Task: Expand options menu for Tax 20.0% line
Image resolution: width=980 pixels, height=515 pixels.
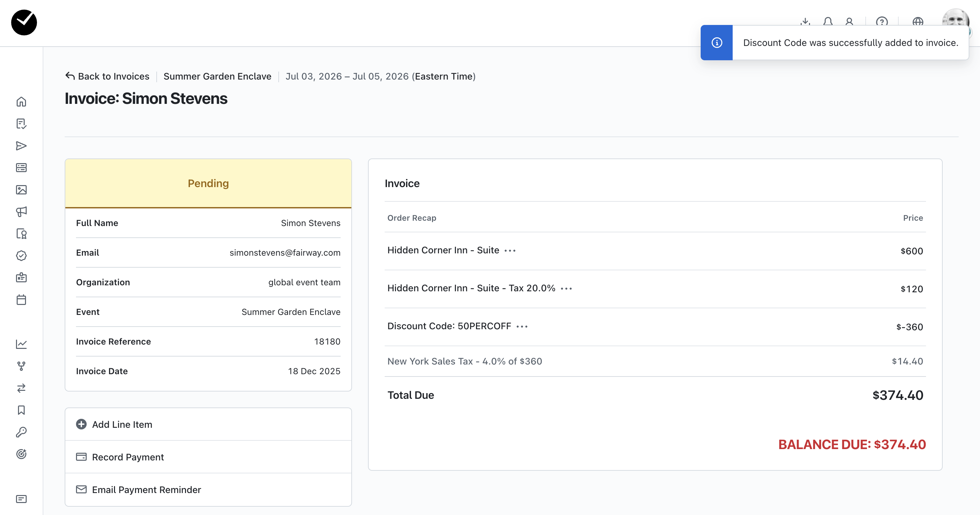Action: pyautogui.click(x=566, y=289)
